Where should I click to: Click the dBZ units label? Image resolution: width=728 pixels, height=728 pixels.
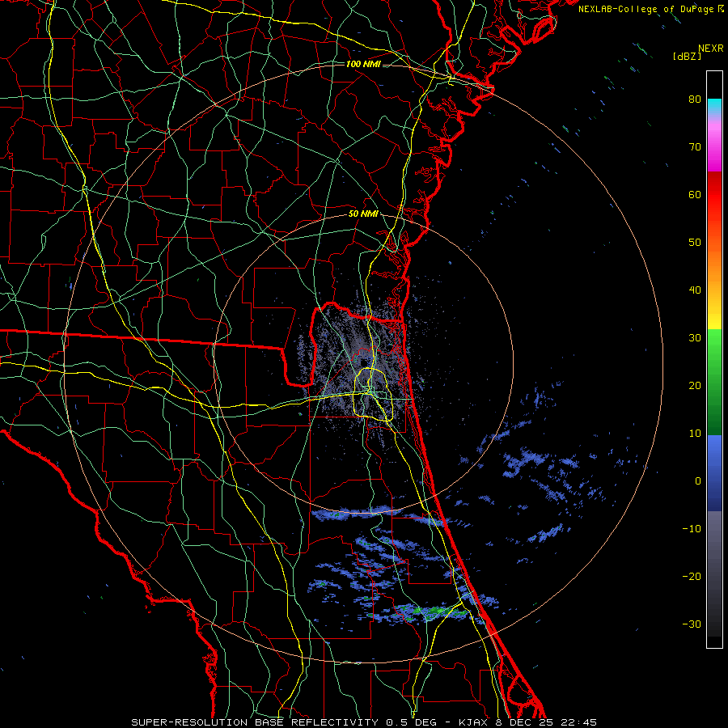687,56
